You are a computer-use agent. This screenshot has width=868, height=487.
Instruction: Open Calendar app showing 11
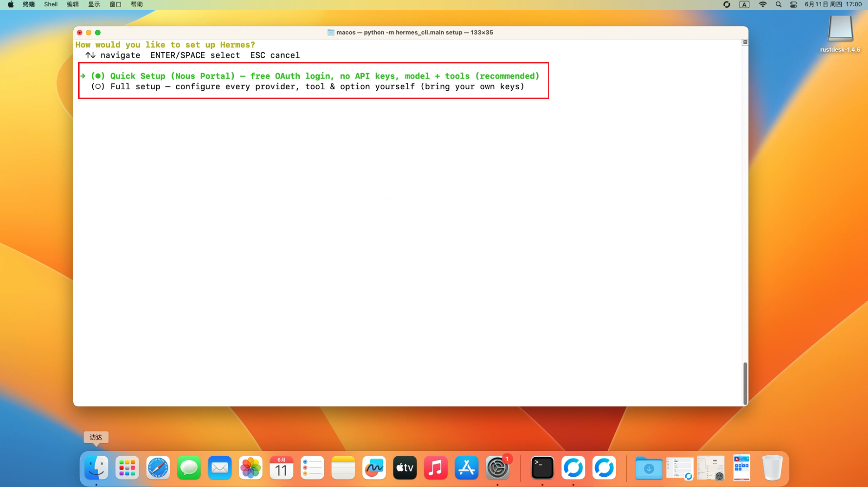(x=281, y=468)
